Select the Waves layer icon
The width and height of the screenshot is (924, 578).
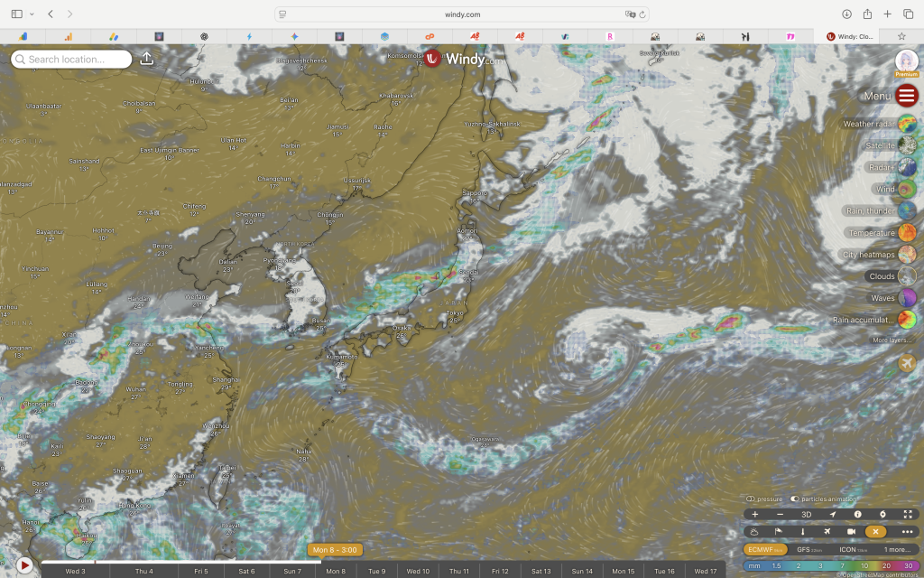(x=907, y=298)
